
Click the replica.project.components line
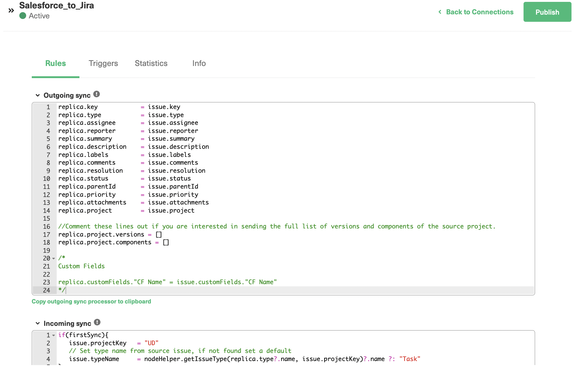[x=114, y=242]
